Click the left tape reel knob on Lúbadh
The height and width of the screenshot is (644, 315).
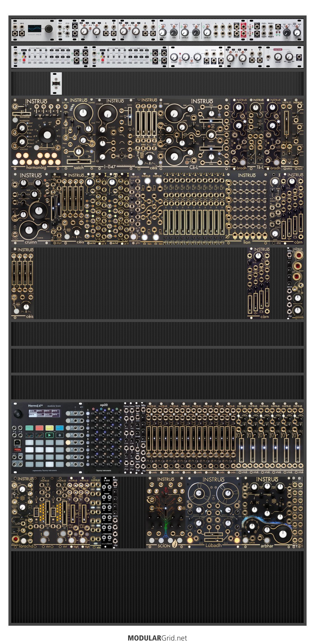[199, 493]
